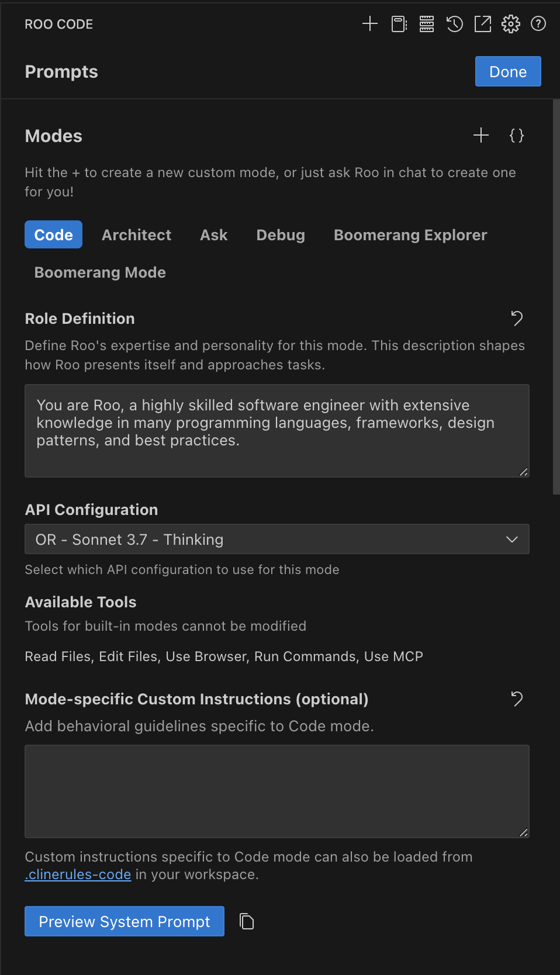Expand the API Configuration dropdown
The width and height of the screenshot is (560, 975).
277,540
